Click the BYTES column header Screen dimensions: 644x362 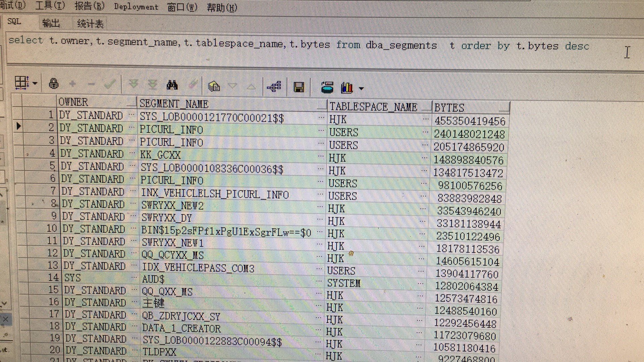coord(449,108)
